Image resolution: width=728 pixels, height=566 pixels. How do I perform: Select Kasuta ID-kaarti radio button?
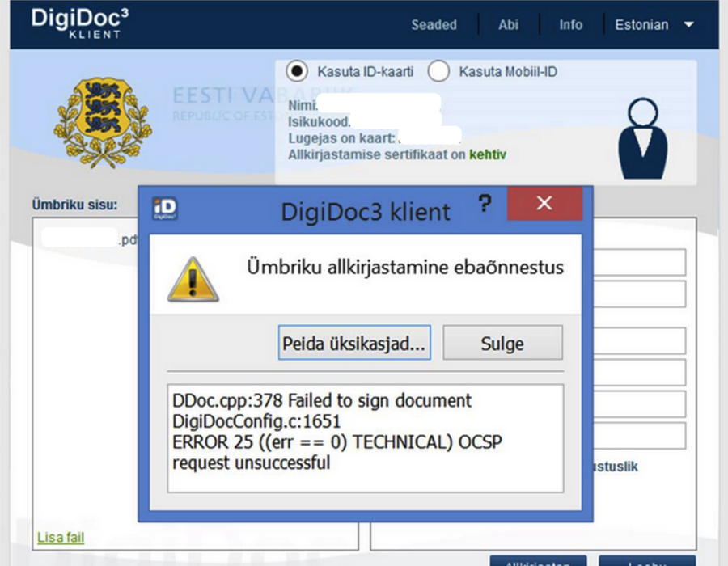[297, 71]
